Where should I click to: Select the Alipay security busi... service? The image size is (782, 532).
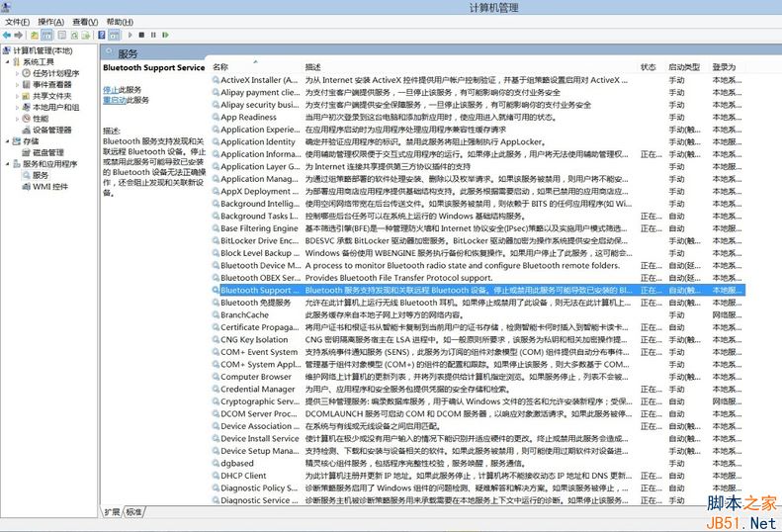point(478,105)
